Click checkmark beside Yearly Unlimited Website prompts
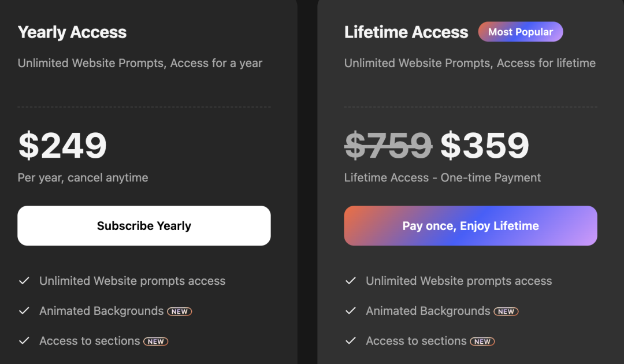The width and height of the screenshot is (624, 364). (24, 281)
